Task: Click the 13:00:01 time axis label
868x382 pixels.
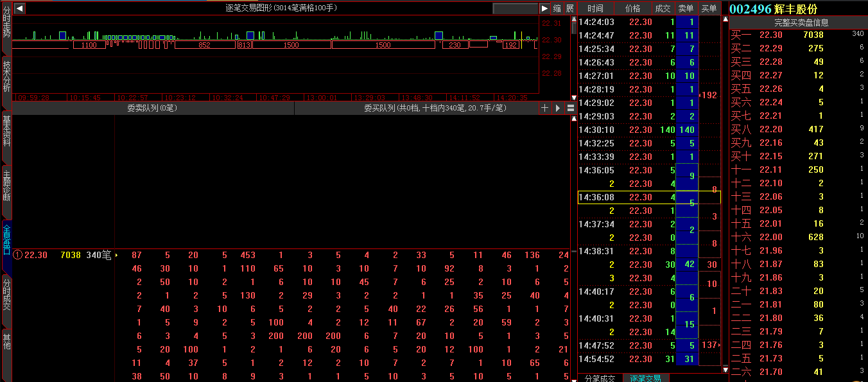Action: coord(321,98)
